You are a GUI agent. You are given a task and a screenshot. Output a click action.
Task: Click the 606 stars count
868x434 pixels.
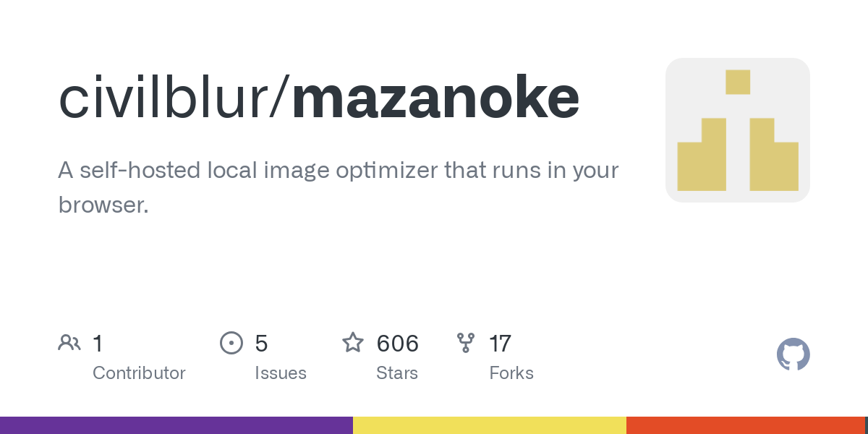[397, 343]
